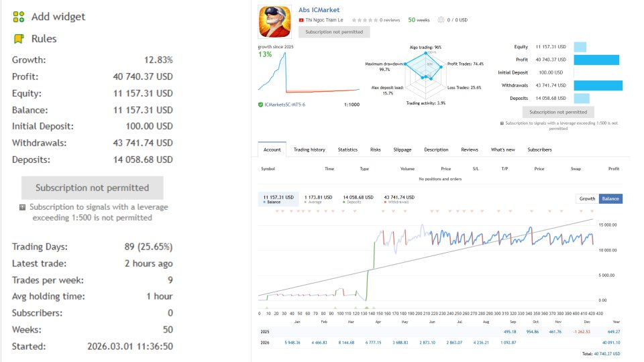Viewport: 644px width, 362px height.
Task: Open the Abs ICMarket avatar image
Action: [x=275, y=21]
